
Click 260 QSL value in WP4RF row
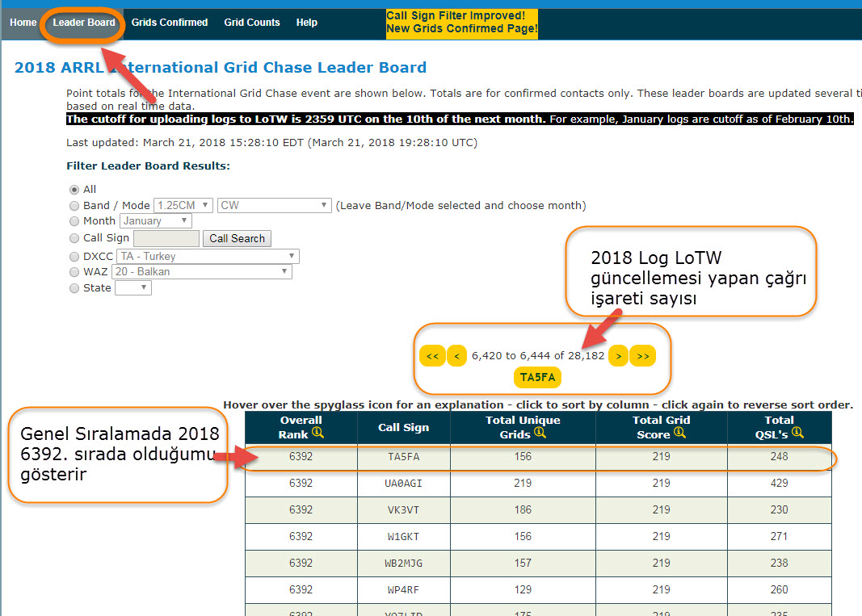pos(779,589)
